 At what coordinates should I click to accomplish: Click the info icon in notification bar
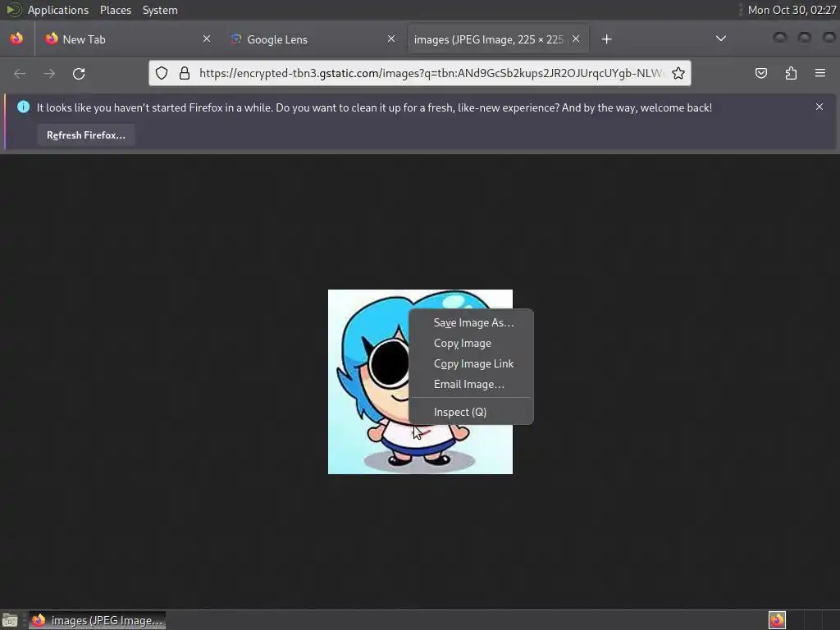coord(23,107)
